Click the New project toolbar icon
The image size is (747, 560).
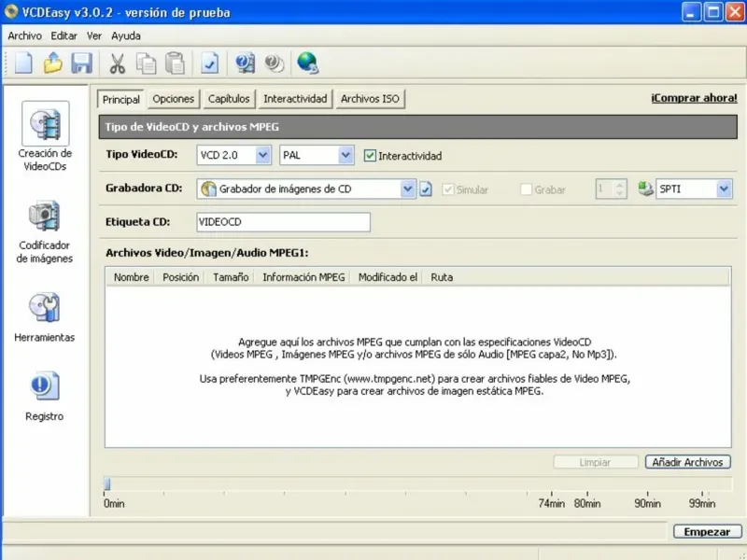[23, 63]
